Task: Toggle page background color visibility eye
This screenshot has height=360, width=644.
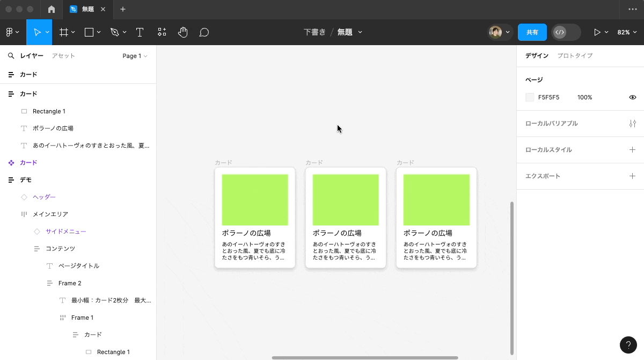Action: [x=632, y=97]
